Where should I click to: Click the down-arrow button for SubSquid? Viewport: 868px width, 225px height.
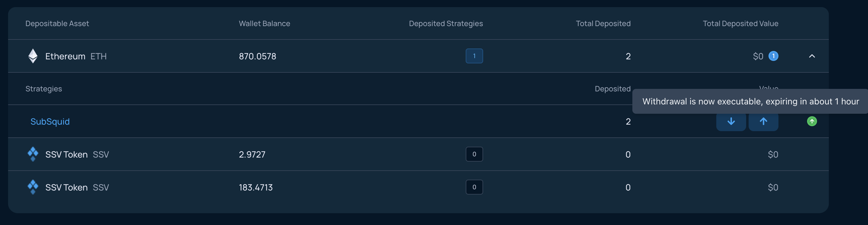(x=731, y=122)
